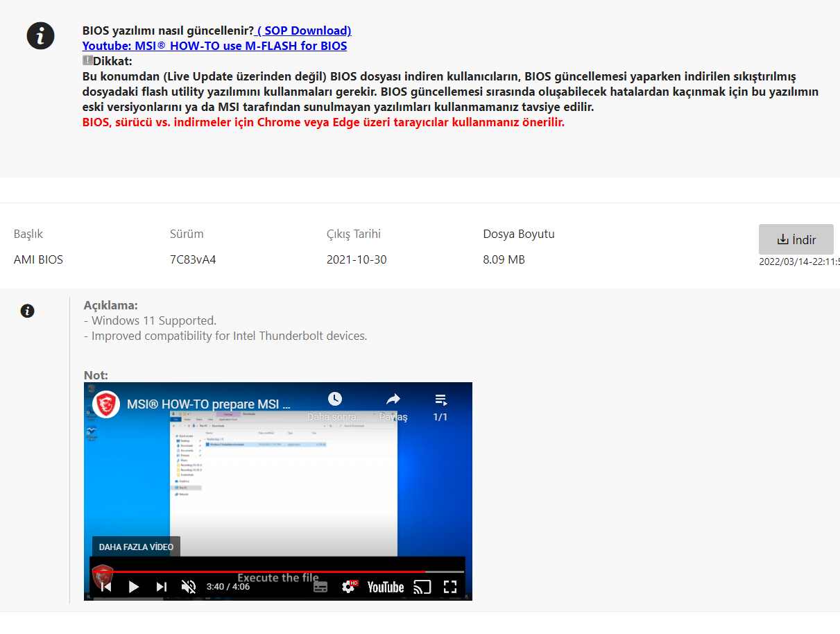The height and width of the screenshot is (634, 840).
Task: Click the Başlık column header
Action: coord(28,234)
